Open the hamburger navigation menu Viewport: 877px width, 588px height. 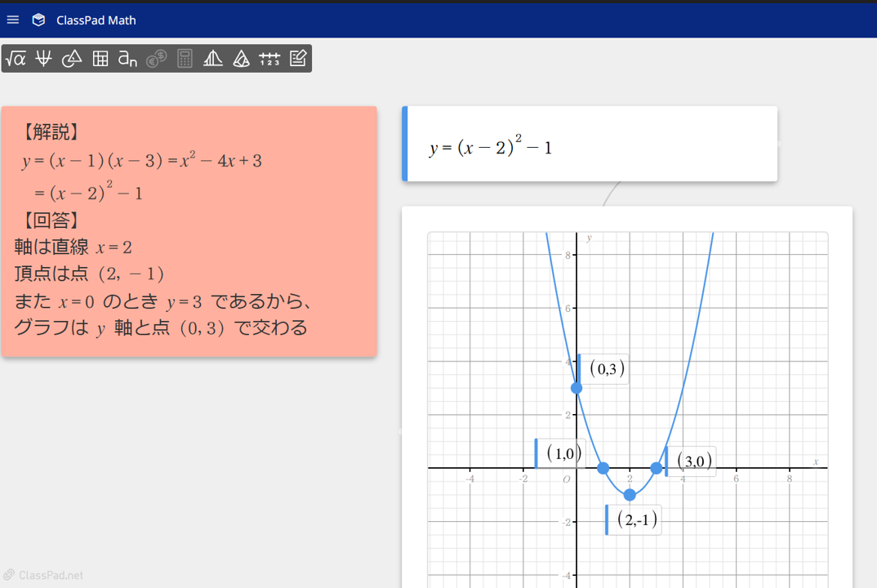tap(12, 19)
